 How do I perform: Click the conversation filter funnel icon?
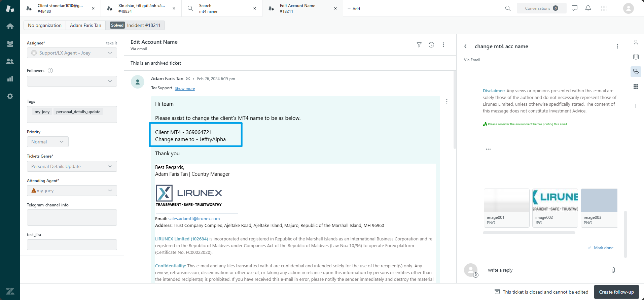point(419,45)
